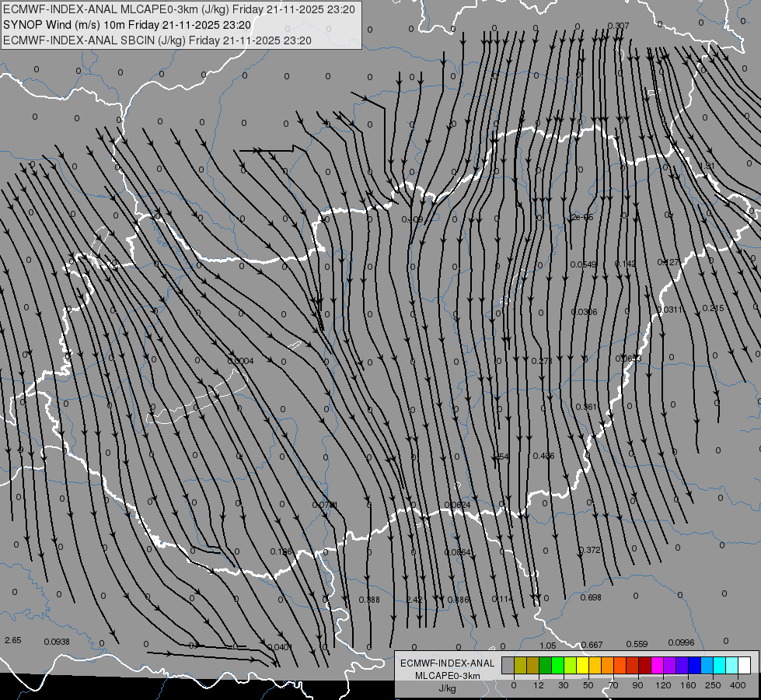Select the legend tick label 400

(738, 685)
